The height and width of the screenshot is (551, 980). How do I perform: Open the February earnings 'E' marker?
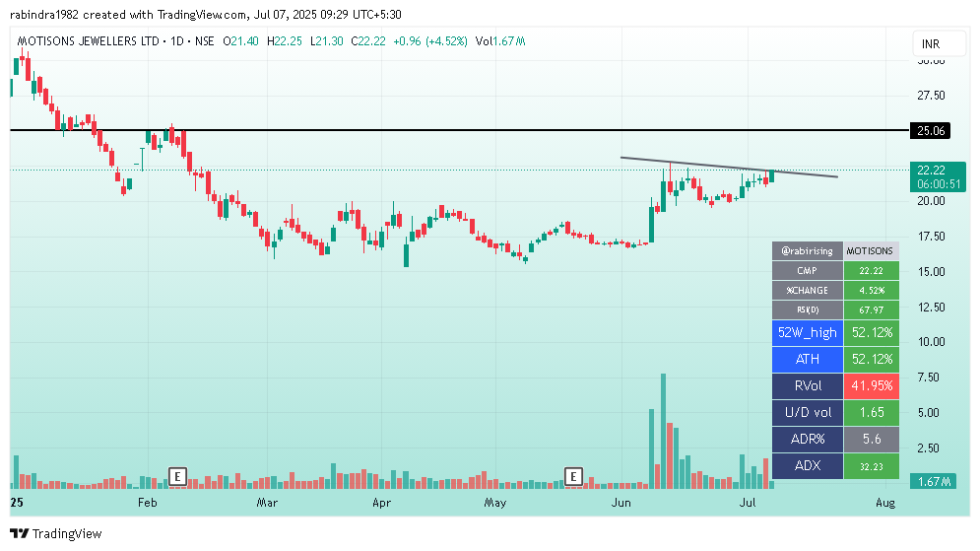[x=177, y=477]
